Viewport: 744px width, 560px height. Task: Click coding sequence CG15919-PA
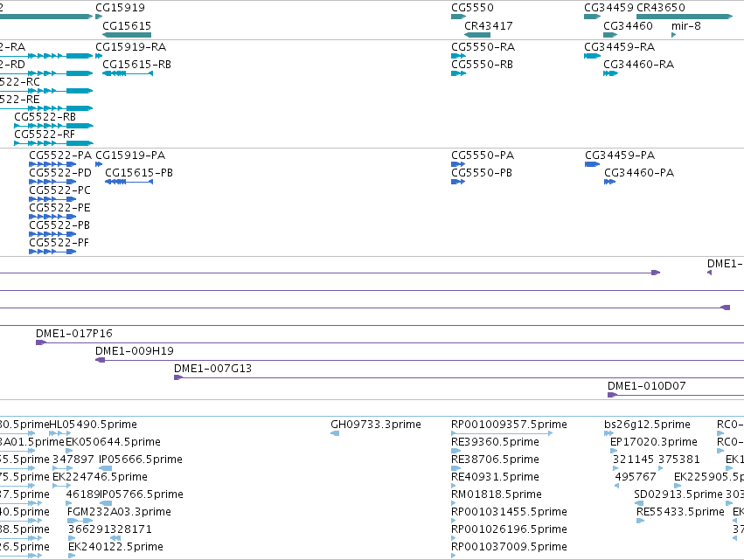[x=130, y=156]
